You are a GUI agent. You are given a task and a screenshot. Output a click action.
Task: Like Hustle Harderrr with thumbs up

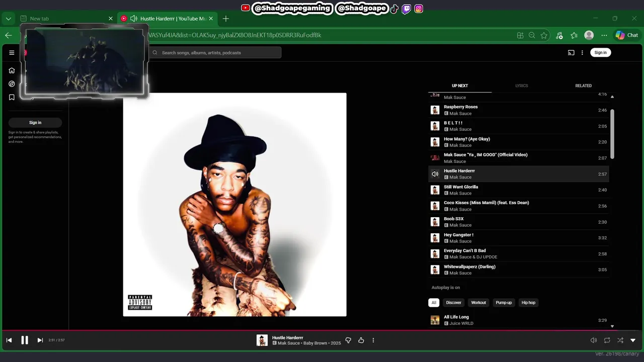click(x=361, y=340)
